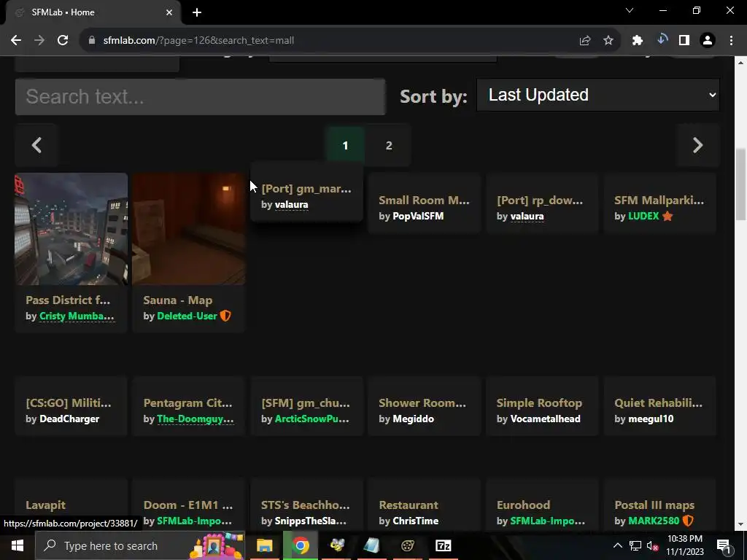747x560 pixels.
Task: Open the Restaurant project by ChrisTime
Action: (409, 505)
